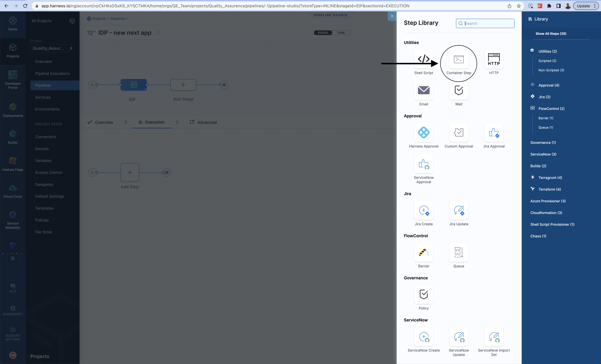Screen dimensions: 601x364
Task: Pick the Email step
Action: (x=423, y=90)
